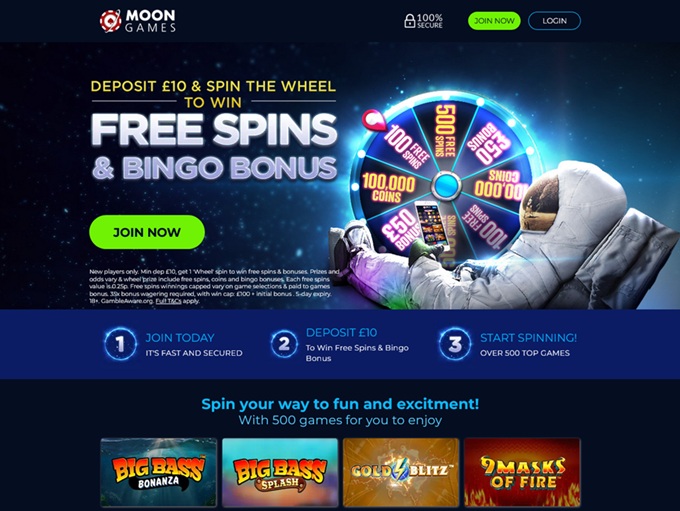Click the step 2 circle icon
Image resolution: width=680 pixels, height=511 pixels.
coord(284,344)
